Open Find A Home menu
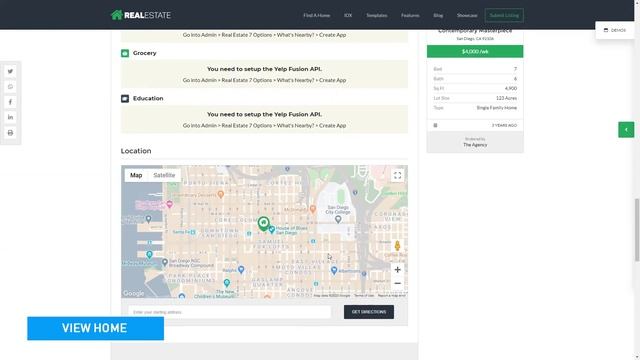The width and height of the screenshot is (640, 360). tap(316, 16)
